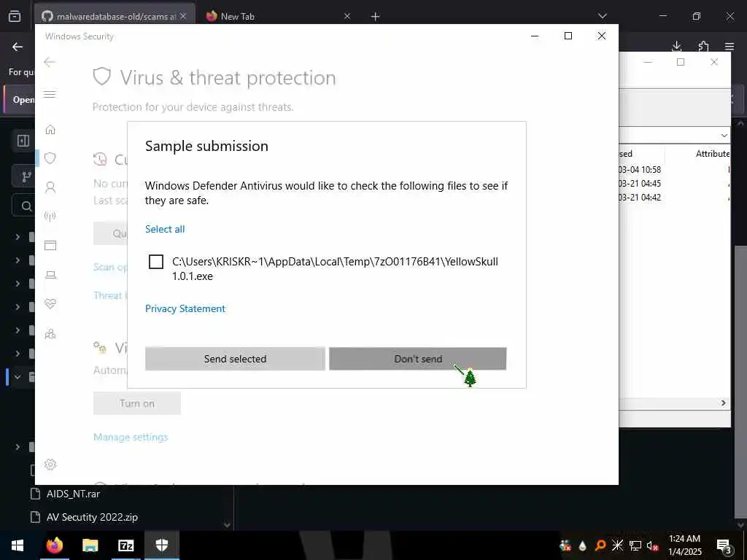This screenshot has height=560, width=747.
Task: Open Firefox downloads icon
Action: point(676,46)
